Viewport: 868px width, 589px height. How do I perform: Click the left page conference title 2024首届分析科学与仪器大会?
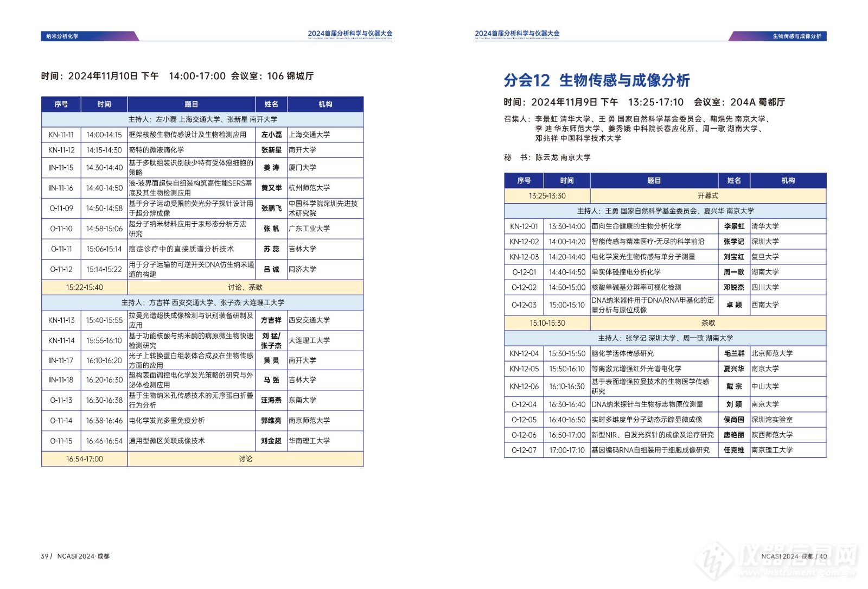point(350,34)
